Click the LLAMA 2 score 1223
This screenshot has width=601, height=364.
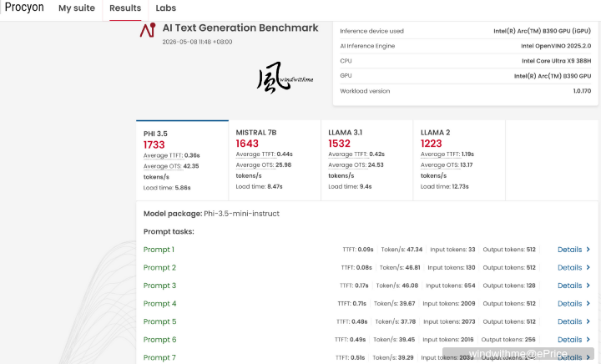pyautogui.click(x=432, y=144)
